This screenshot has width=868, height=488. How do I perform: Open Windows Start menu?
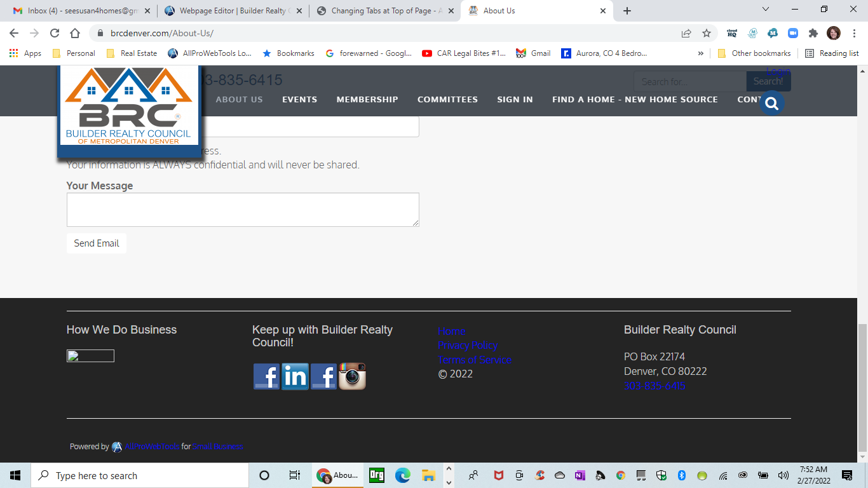(x=15, y=475)
